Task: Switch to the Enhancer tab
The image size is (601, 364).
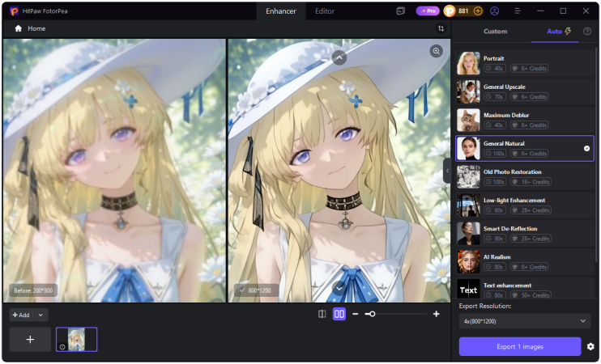Action: [x=281, y=11]
